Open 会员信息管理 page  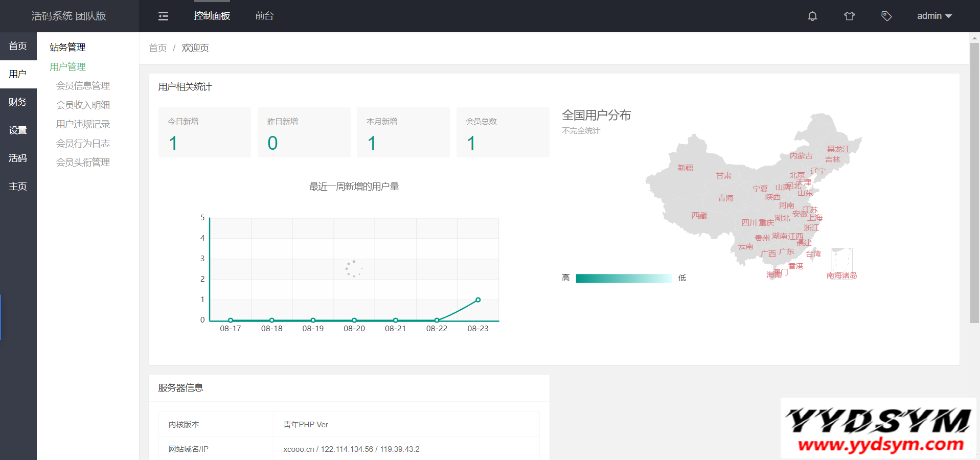tap(83, 86)
